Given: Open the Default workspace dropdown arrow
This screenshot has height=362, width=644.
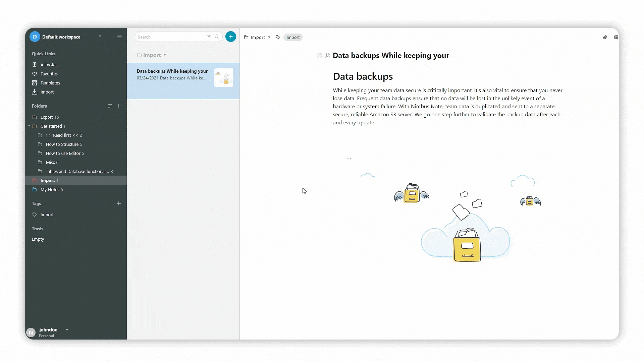Looking at the screenshot, I should [100, 36].
